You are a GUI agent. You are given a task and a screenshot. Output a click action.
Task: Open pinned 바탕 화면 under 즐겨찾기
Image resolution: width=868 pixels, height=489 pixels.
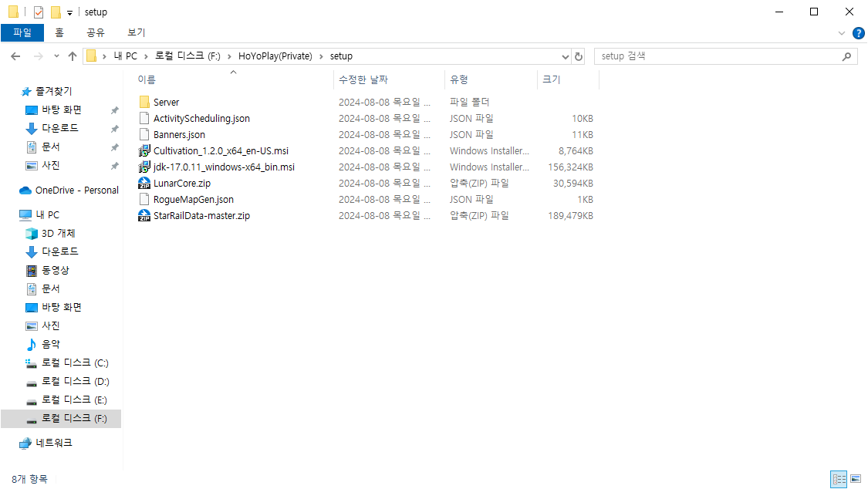coord(54,110)
